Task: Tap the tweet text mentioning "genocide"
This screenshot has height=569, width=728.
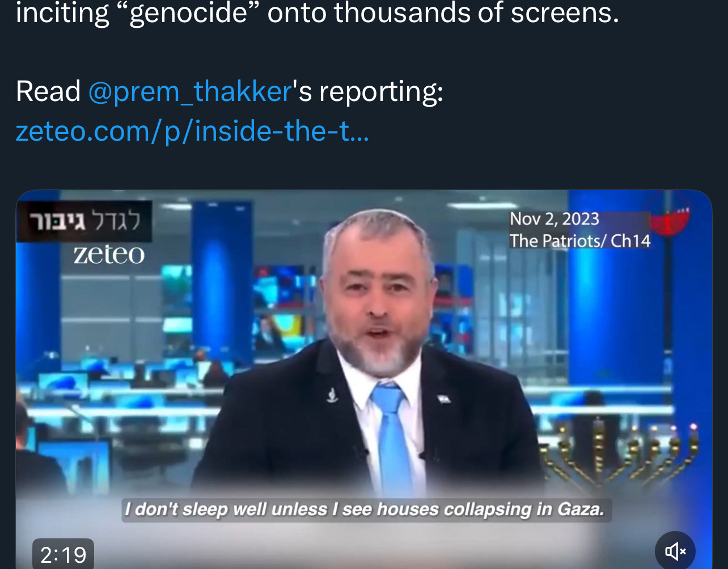Action: (x=317, y=13)
